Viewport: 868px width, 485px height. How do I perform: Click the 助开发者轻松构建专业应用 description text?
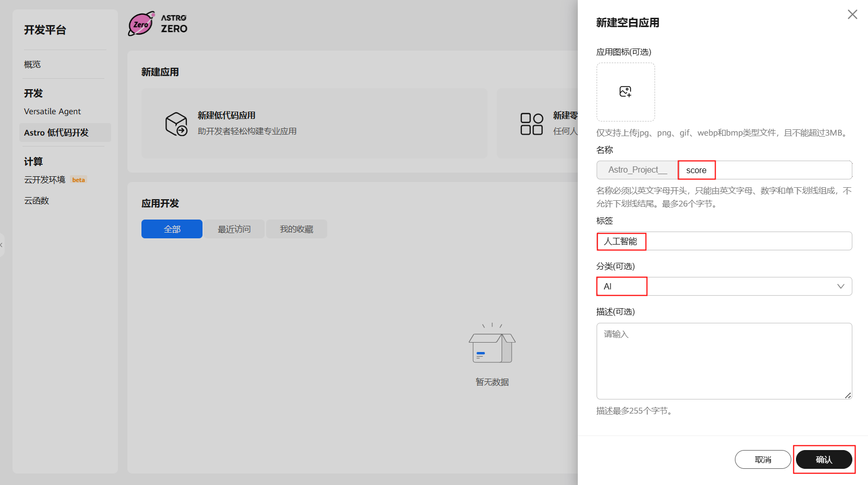(x=247, y=131)
